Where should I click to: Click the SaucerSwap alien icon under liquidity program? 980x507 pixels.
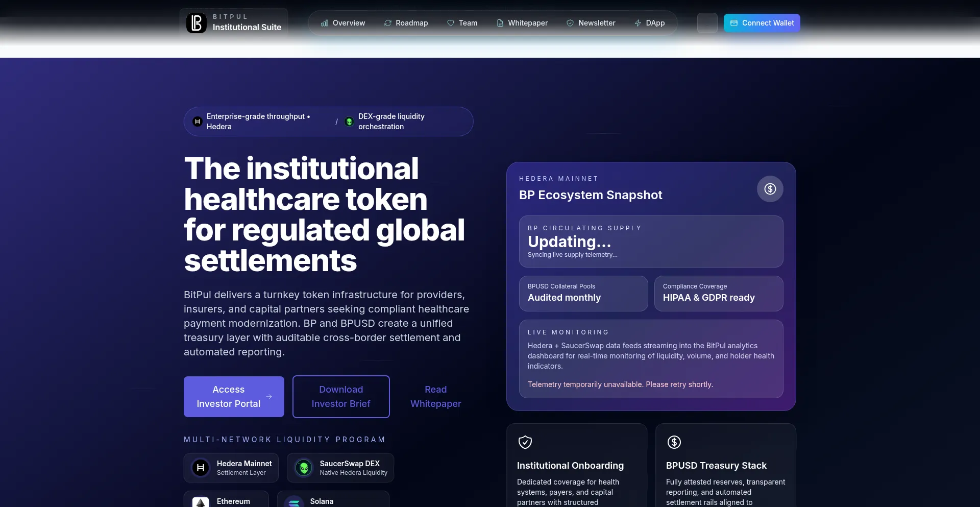click(x=304, y=468)
